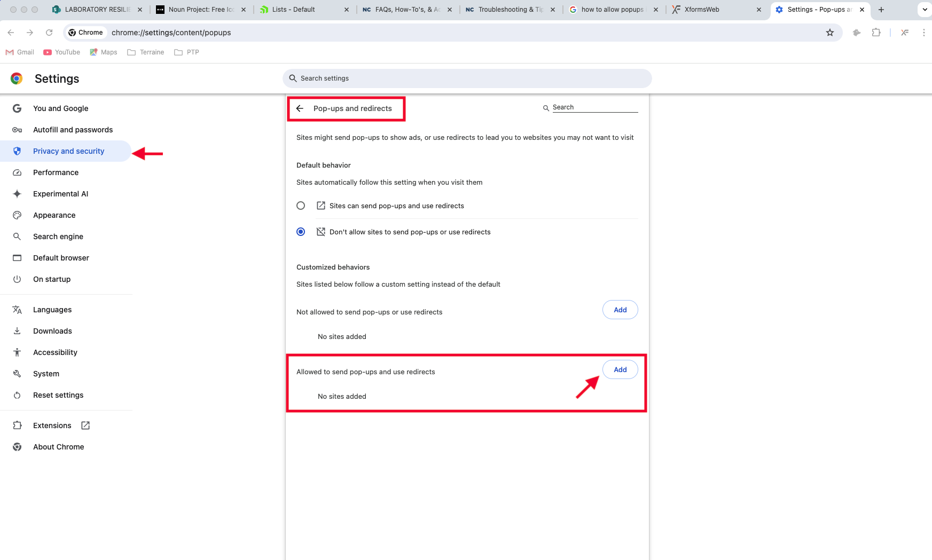Click the back arrow beside Pop-ups and redirects
The image size is (932, 560).
tap(300, 108)
